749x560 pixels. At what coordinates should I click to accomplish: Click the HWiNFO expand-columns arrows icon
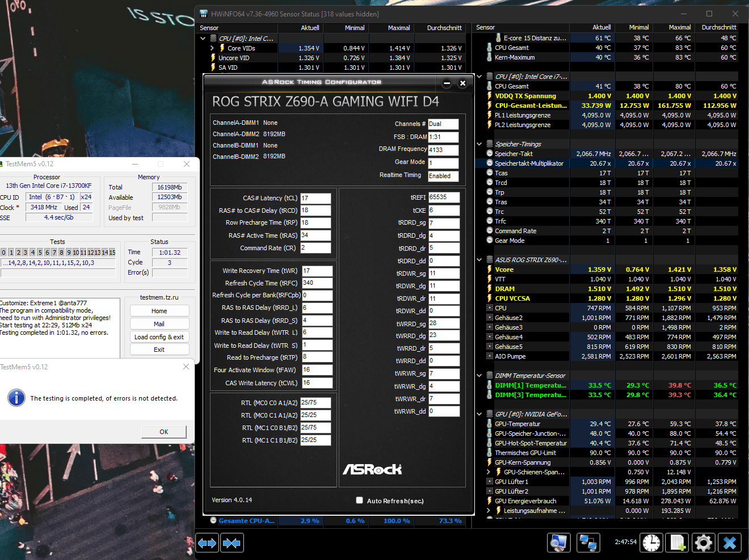coord(207,543)
